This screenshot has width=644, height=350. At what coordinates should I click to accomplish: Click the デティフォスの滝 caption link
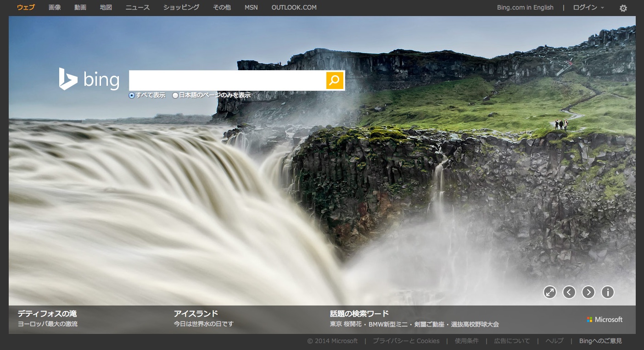(x=47, y=314)
